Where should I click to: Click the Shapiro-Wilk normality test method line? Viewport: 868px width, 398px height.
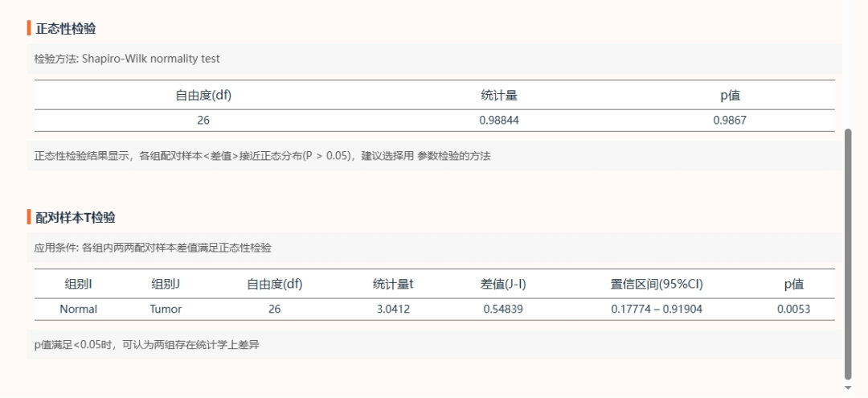[127, 59]
